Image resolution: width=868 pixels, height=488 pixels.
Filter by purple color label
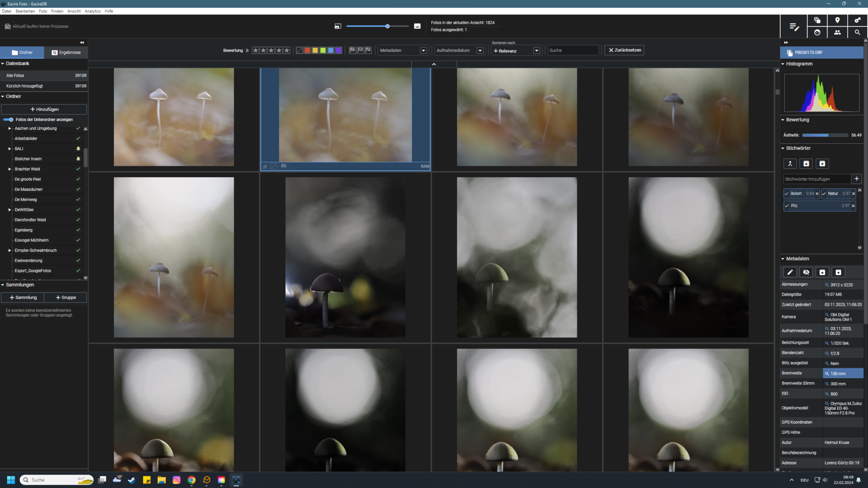(x=339, y=50)
